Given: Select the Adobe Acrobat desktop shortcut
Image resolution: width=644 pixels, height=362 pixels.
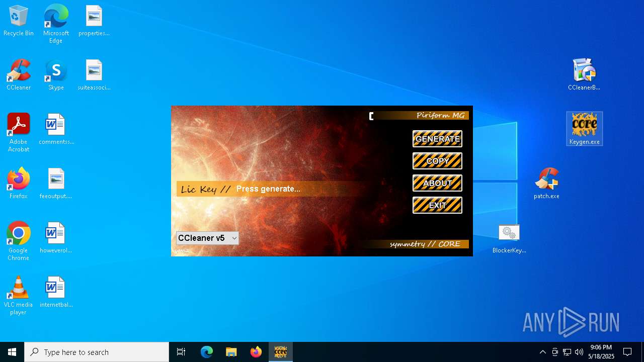Looking at the screenshot, I should [x=19, y=133].
